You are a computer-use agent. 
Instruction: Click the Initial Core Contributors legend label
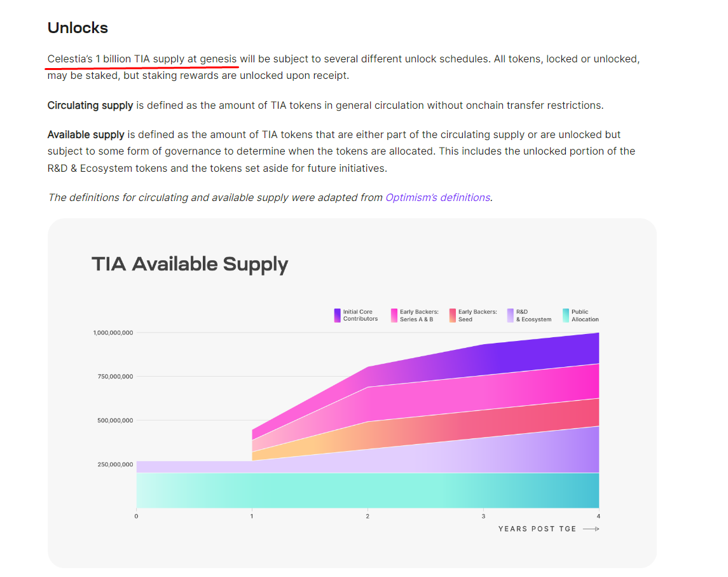[x=361, y=316]
